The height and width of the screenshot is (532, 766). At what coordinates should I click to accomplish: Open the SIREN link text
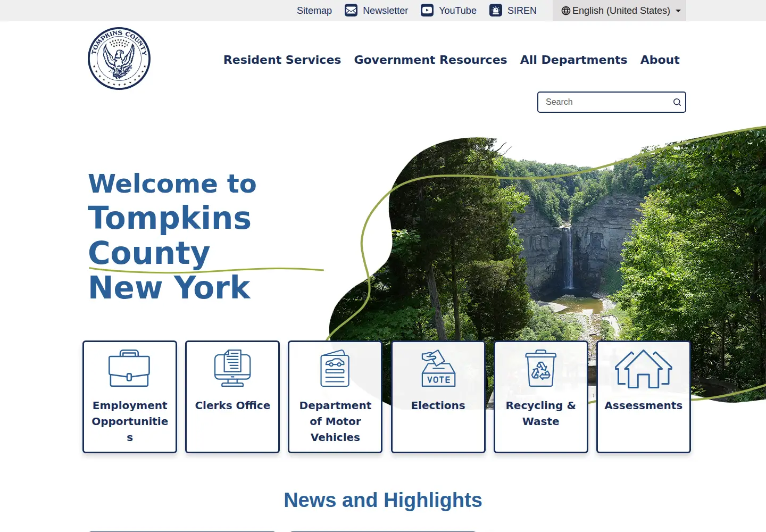(x=522, y=11)
